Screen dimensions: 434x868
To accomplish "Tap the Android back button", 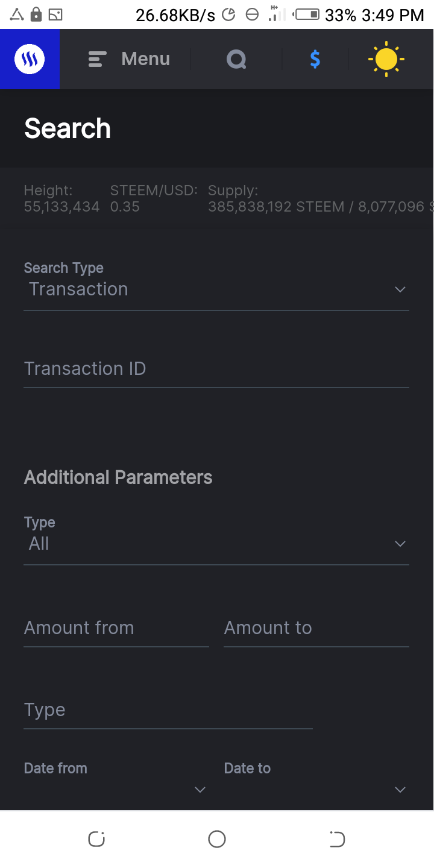I will 337,839.
